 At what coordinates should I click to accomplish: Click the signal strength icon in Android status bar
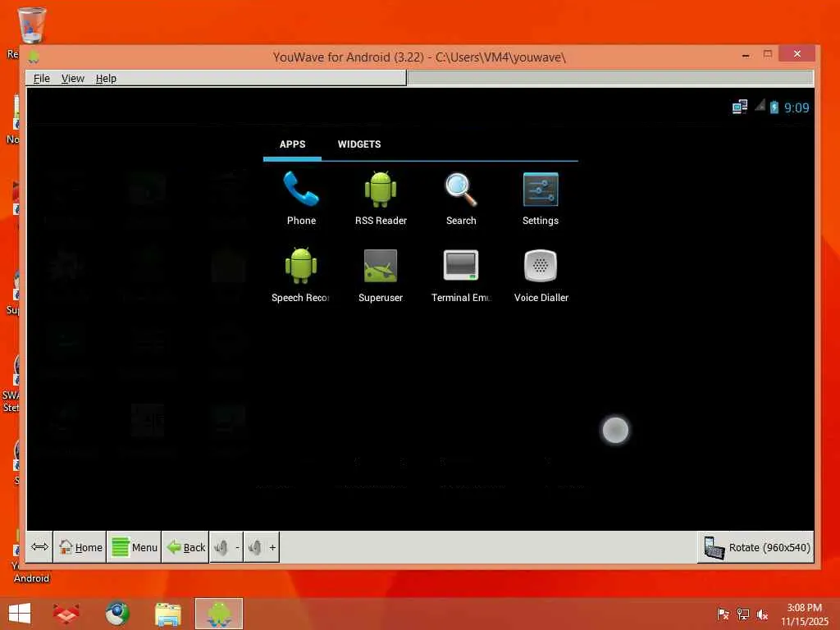(760, 106)
